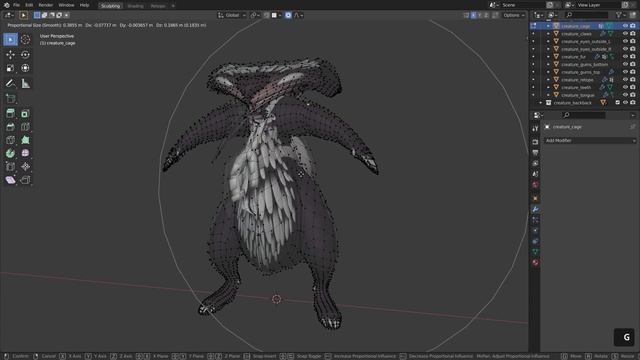Screen dimensions: 640x360
Task: Toggle snapping magnet in header
Action: 267,15
